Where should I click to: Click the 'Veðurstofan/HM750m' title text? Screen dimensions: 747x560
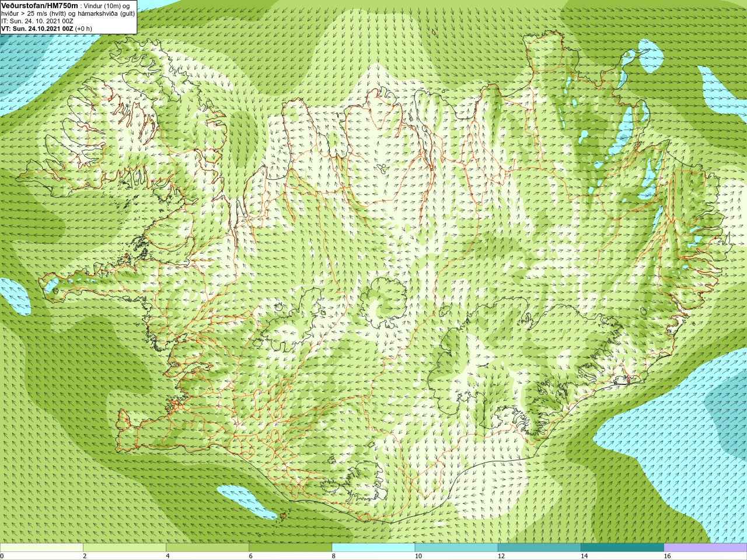40,5
